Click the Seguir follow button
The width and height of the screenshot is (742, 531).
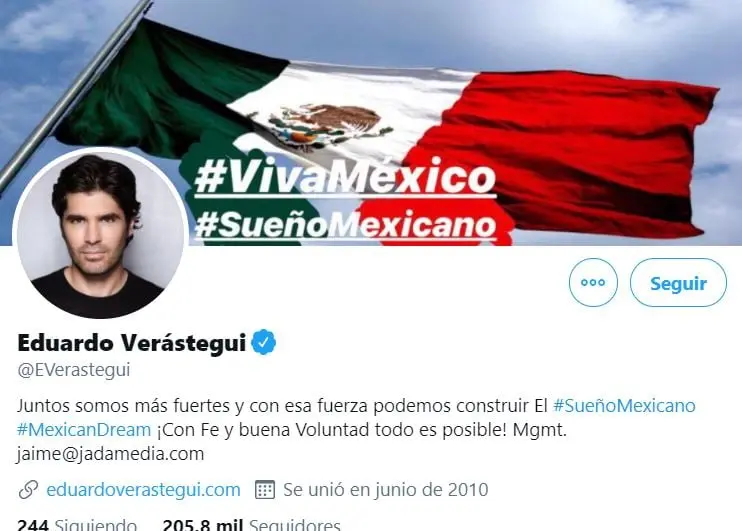click(678, 283)
